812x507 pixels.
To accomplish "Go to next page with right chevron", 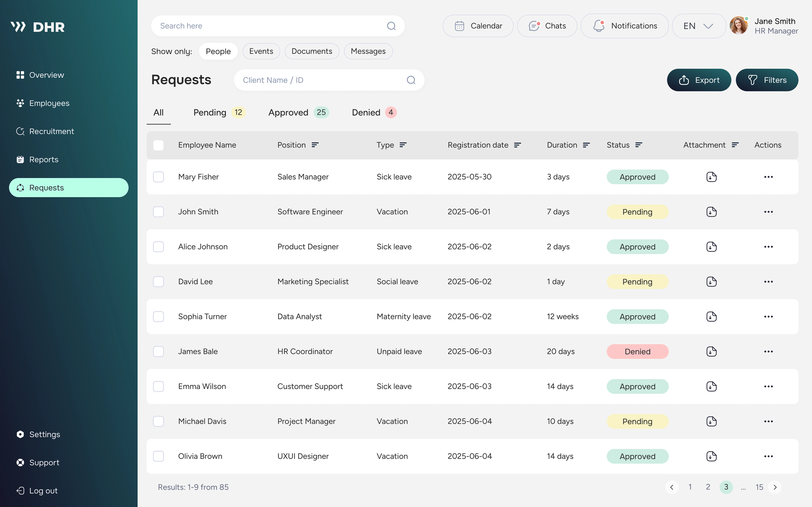I will click(x=775, y=487).
